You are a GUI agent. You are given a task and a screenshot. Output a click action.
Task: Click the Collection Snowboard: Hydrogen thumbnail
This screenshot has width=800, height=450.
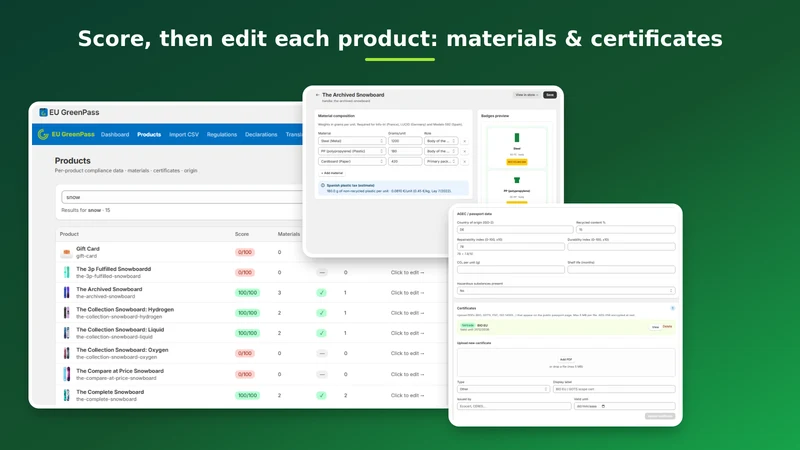(66, 313)
